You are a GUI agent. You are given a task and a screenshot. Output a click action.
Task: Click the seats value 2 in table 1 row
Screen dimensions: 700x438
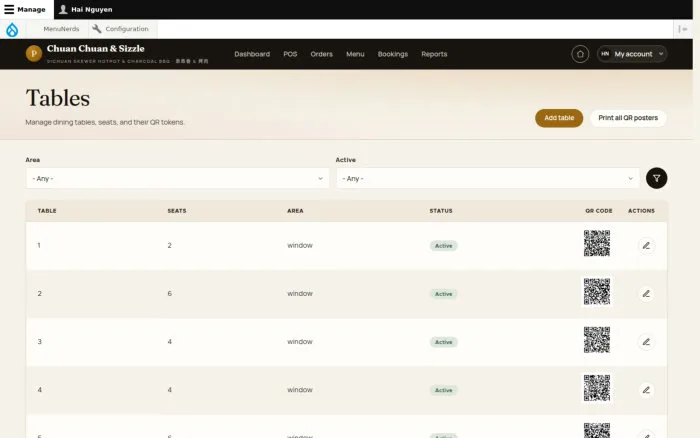[x=170, y=245]
